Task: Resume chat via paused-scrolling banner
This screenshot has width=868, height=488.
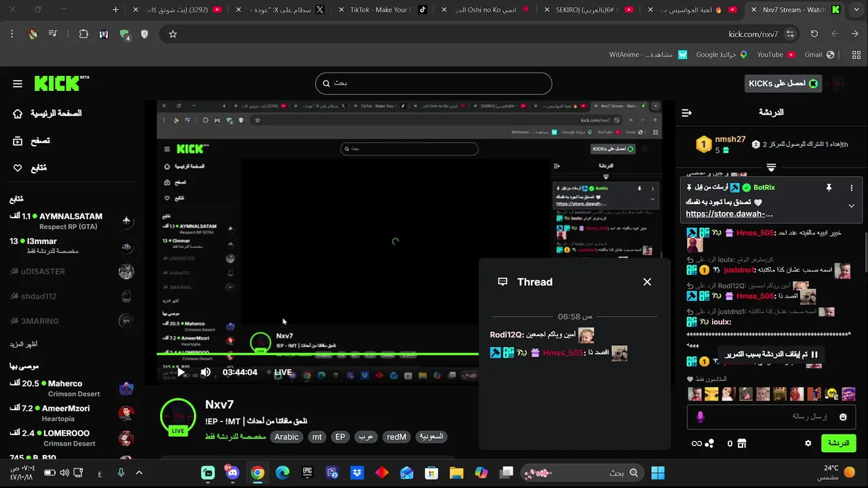Action: coord(771,354)
